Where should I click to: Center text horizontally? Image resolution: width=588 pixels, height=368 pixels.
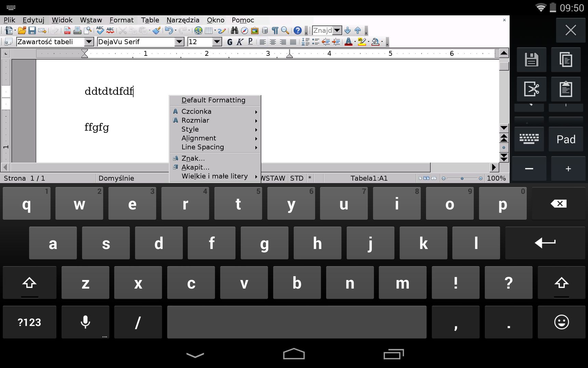(x=273, y=42)
